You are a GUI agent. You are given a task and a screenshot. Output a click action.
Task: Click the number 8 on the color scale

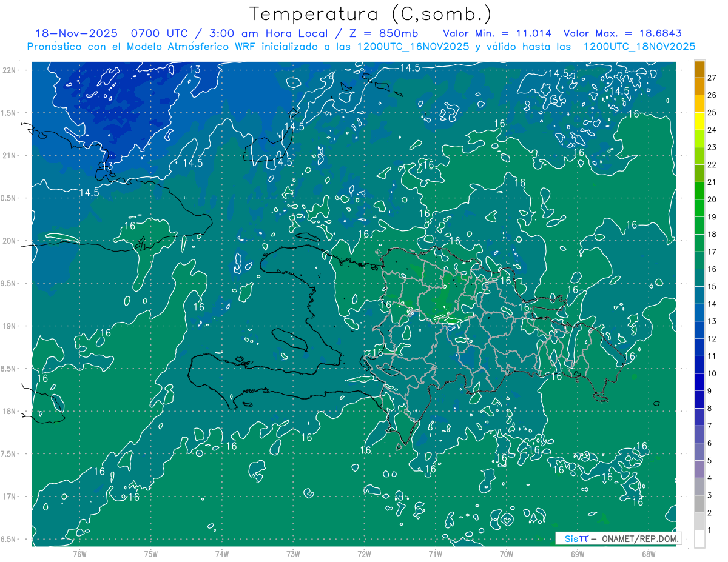click(710, 409)
